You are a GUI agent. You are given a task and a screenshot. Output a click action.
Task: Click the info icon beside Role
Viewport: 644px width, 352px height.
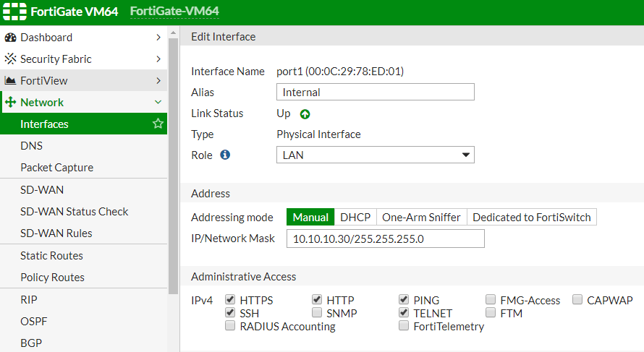click(x=225, y=155)
